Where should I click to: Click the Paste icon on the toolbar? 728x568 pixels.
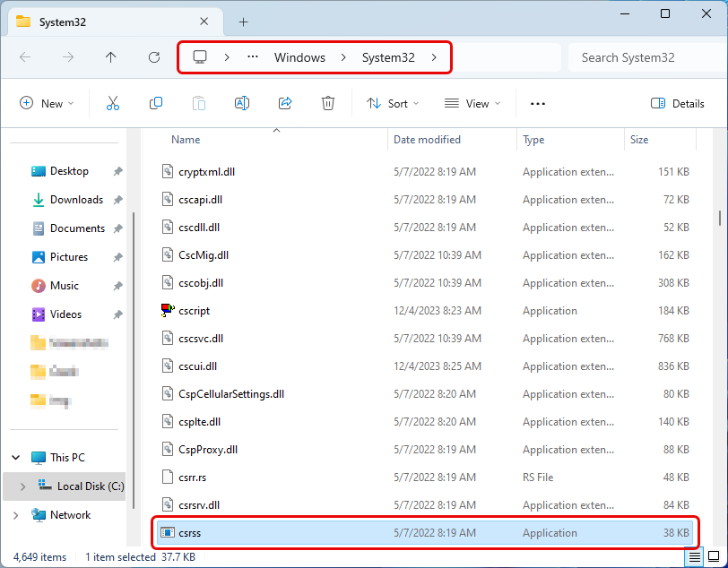point(198,103)
